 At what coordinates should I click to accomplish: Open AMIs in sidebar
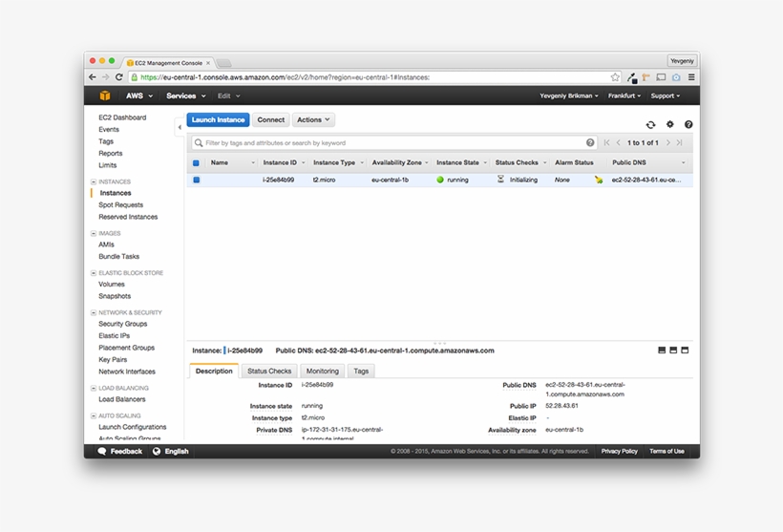[106, 245]
